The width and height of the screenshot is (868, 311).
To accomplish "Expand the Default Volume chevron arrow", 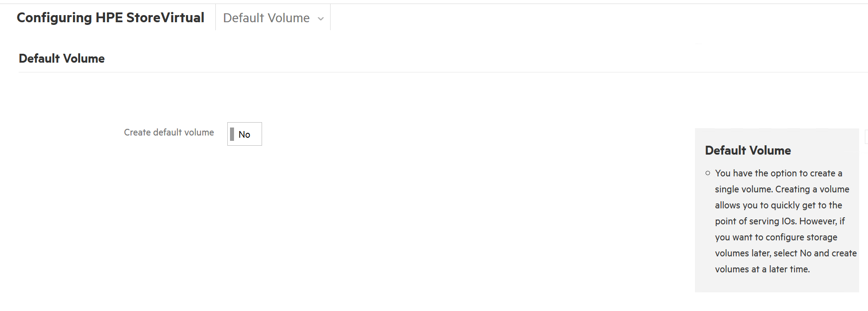I will click(321, 19).
